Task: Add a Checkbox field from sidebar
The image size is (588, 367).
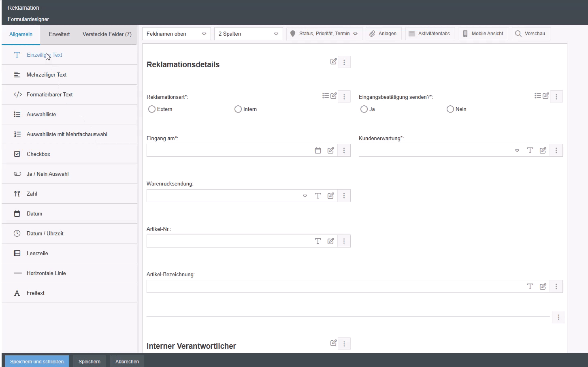Action: (x=38, y=154)
